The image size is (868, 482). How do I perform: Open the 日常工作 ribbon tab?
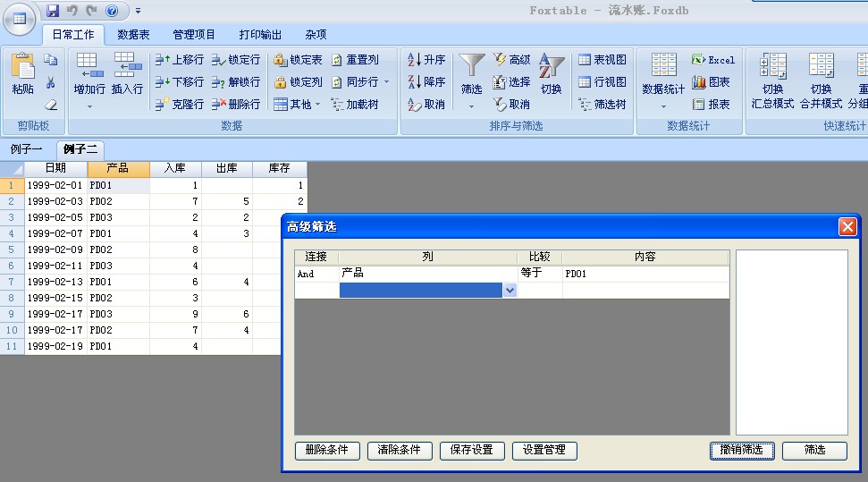tap(73, 35)
